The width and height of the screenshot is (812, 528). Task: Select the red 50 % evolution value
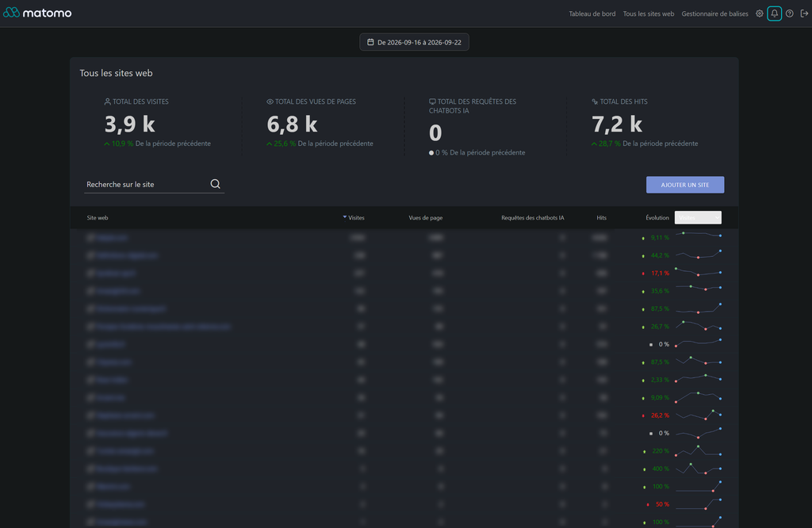pos(662,504)
